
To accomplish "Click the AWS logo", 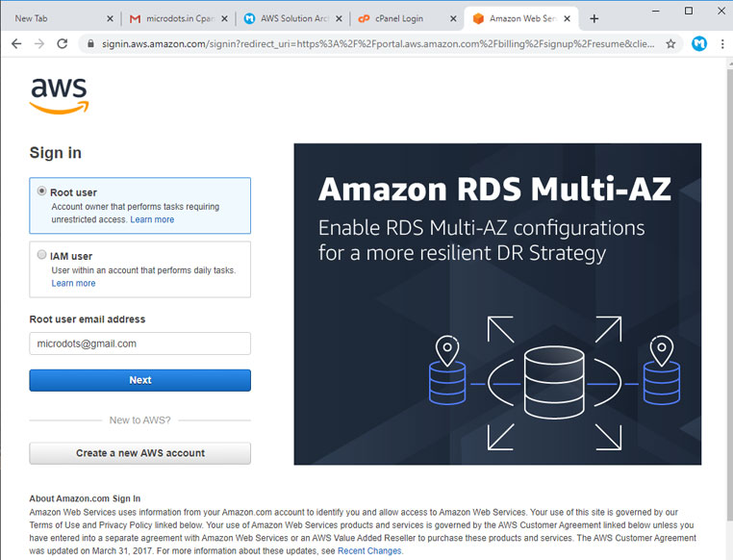I will [59, 95].
